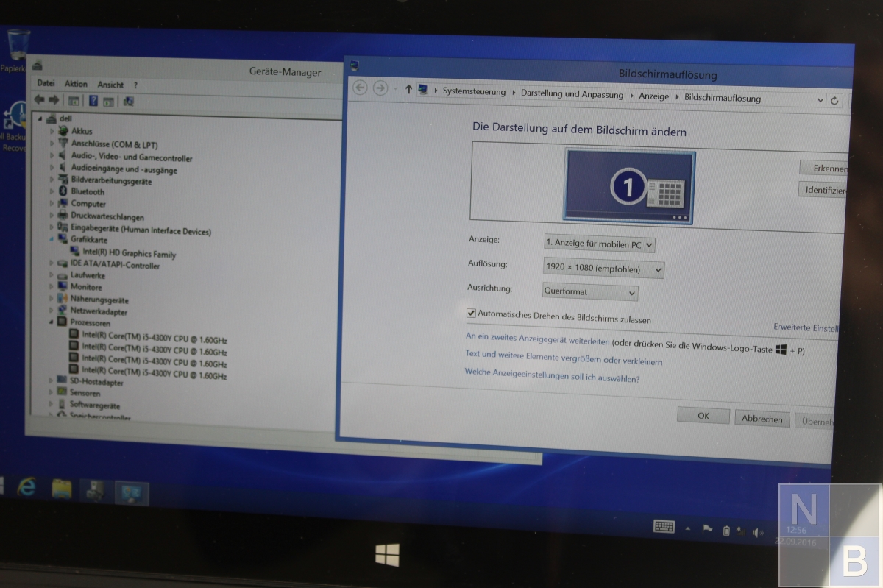Select the Monitore category icon
Image resolution: width=883 pixels, height=588 pixels.
pos(63,286)
